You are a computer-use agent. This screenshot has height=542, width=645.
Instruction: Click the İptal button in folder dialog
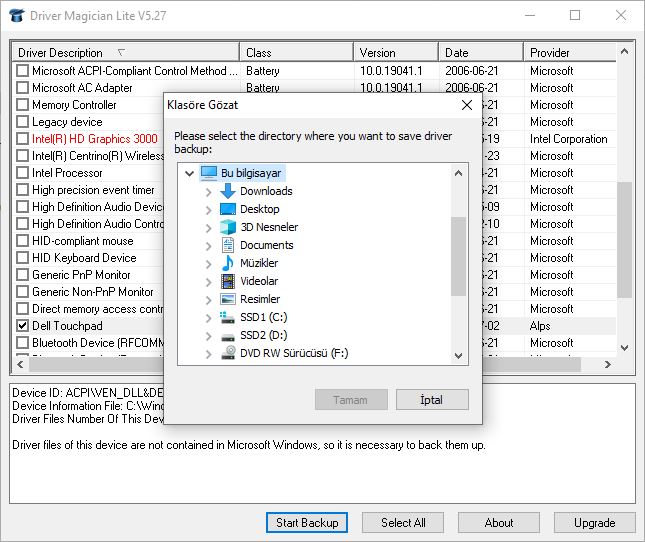pos(432,400)
